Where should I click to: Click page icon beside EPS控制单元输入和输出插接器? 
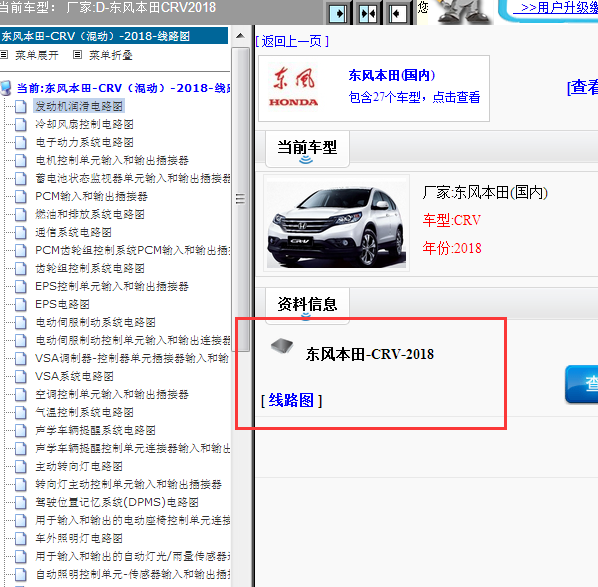(21, 286)
